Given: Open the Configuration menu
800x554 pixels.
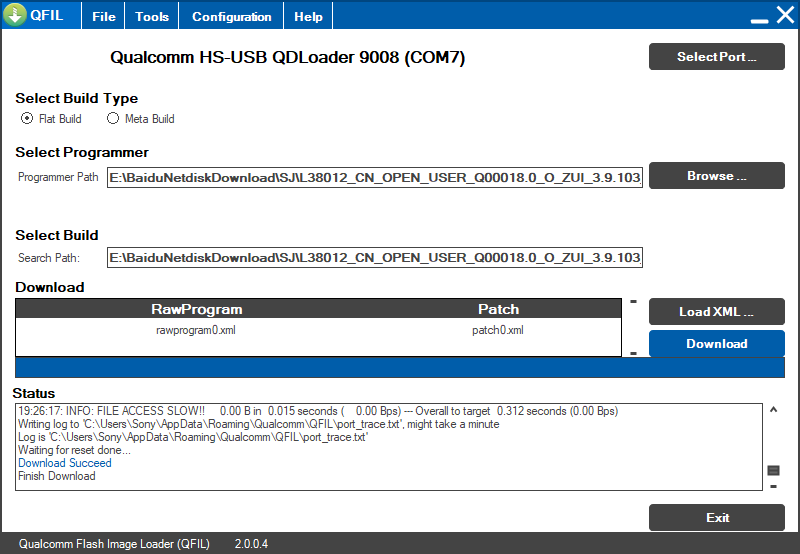Looking at the screenshot, I should [x=231, y=16].
